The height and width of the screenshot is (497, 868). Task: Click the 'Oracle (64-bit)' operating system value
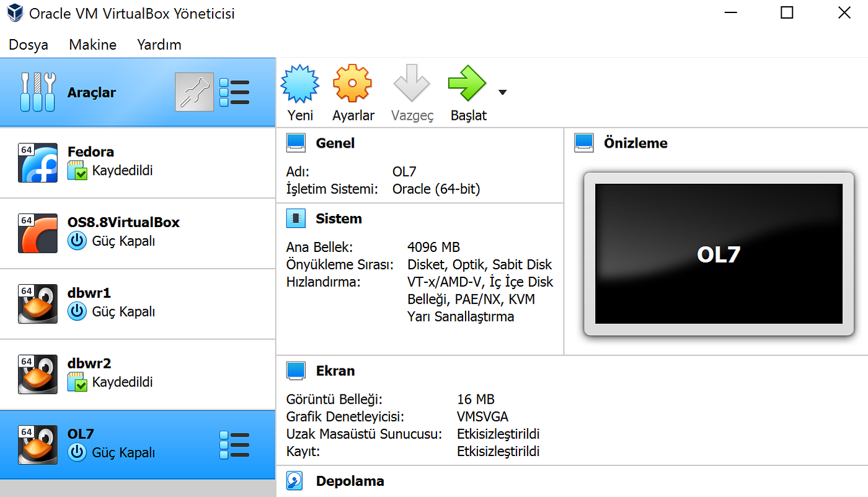436,189
